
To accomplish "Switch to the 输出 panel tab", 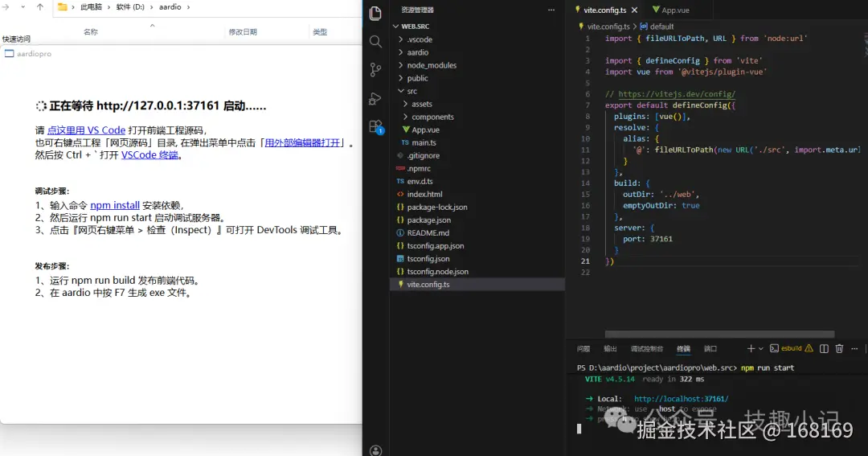I will click(610, 348).
